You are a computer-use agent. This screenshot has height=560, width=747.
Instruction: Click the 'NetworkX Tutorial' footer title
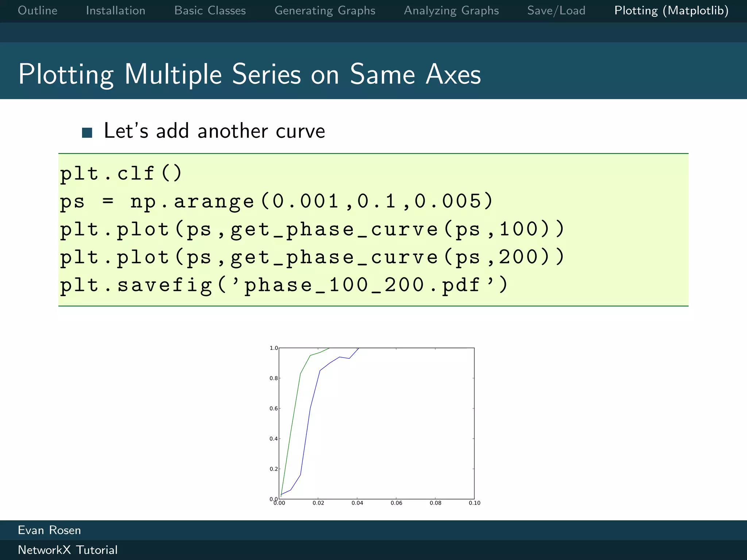68,550
